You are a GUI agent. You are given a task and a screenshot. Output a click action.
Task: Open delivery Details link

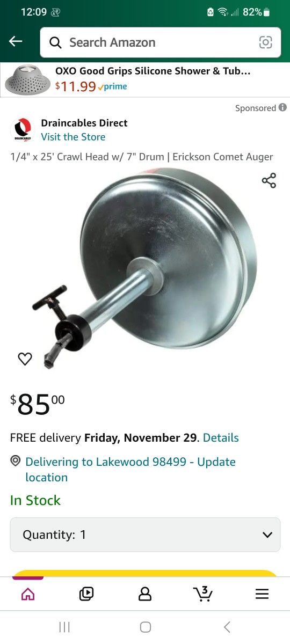221,438
